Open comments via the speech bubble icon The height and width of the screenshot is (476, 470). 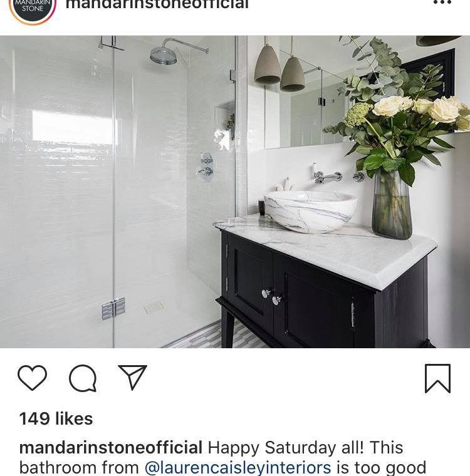click(83, 378)
